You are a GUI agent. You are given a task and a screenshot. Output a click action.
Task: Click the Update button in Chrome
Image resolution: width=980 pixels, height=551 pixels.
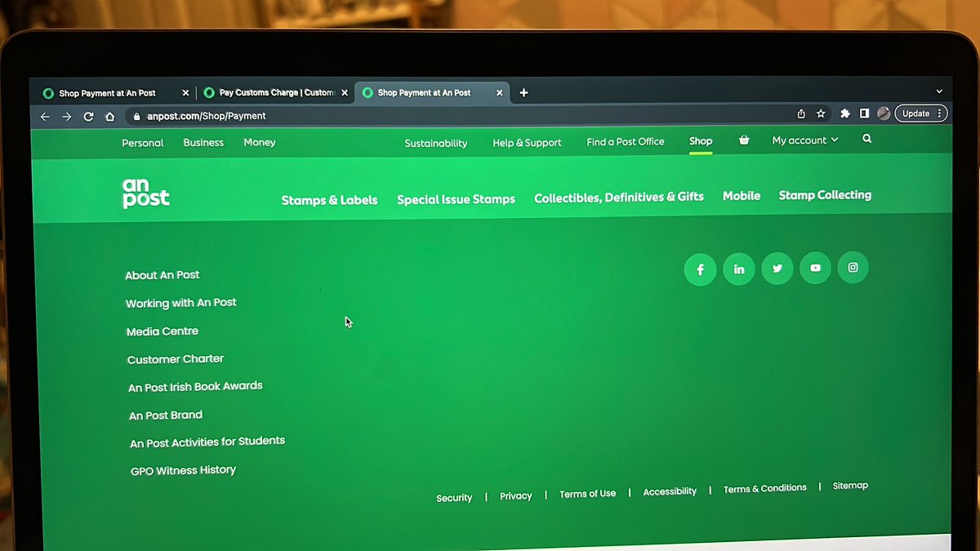921,113
